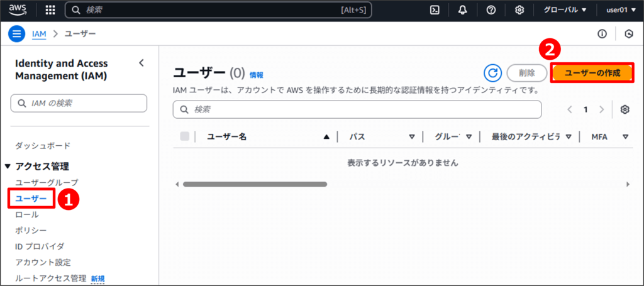Image resolution: width=644 pixels, height=286 pixels.
Task: Open ダッシュボード in sidebar
Action: click(43, 146)
